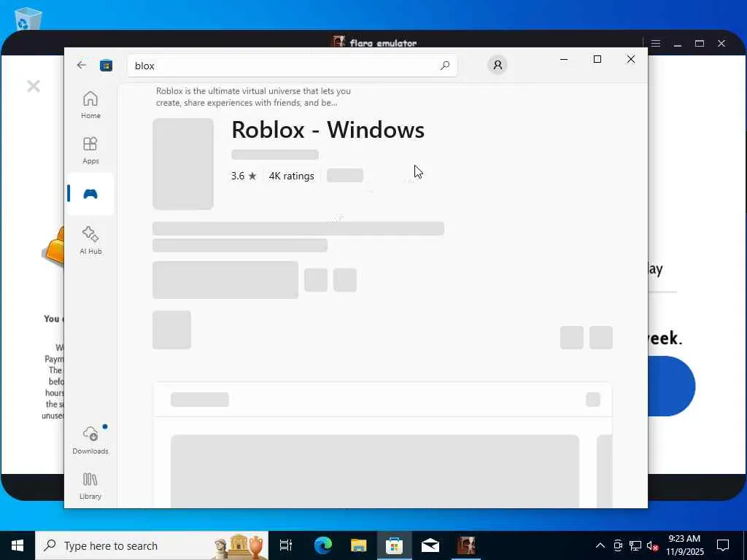Viewport: 747px width, 560px height.
Task: Open Downloads in sidebar
Action: tap(90, 440)
